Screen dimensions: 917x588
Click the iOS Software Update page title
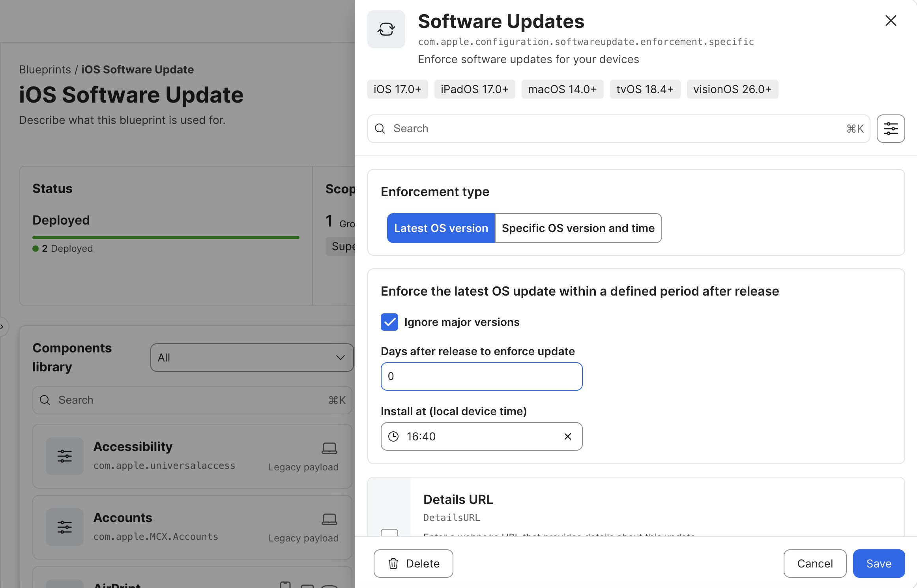(x=131, y=95)
